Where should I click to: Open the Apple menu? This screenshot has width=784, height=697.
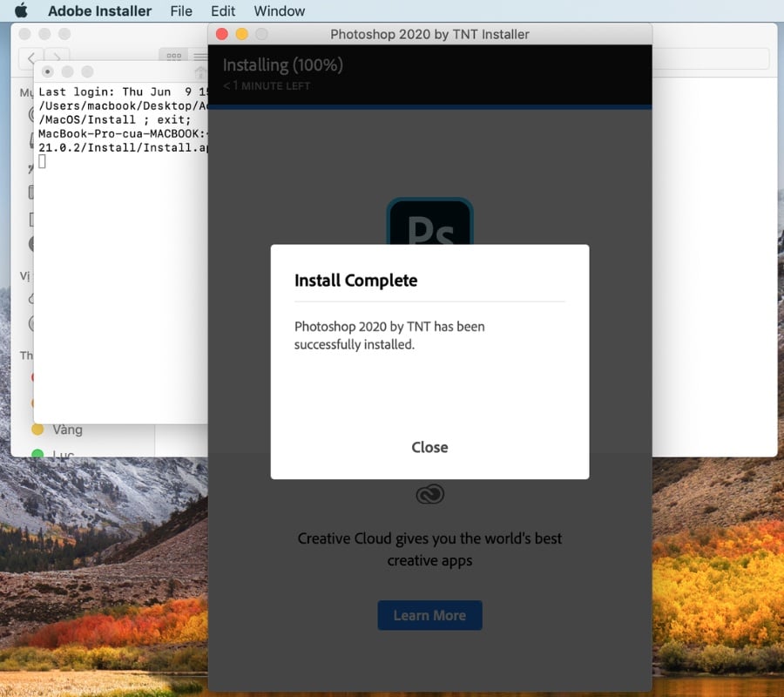coord(21,11)
